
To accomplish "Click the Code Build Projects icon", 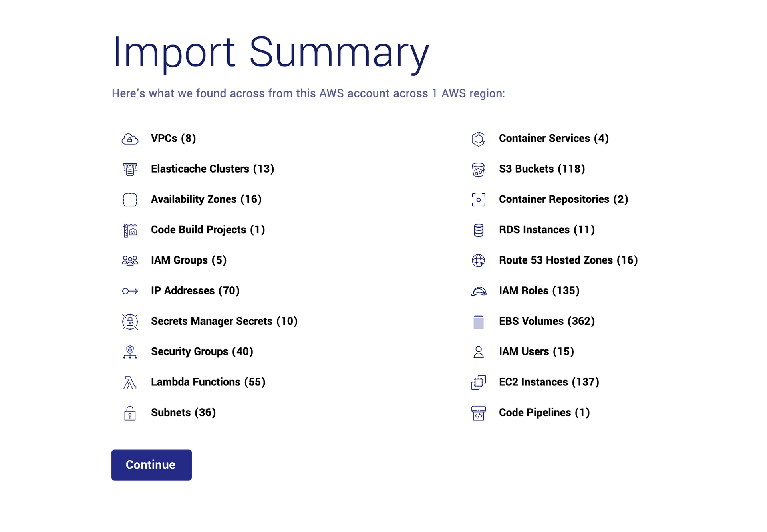I will click(x=130, y=230).
